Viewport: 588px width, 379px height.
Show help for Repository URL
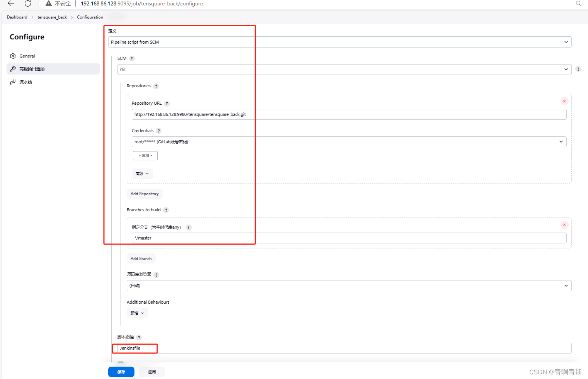[167, 104]
